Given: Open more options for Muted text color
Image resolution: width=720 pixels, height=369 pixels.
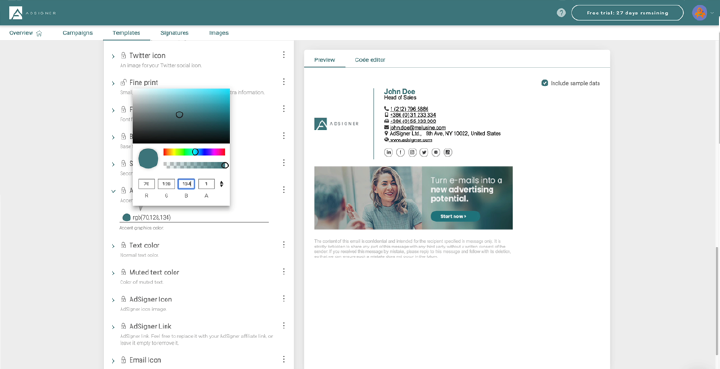Looking at the screenshot, I should click(x=284, y=272).
